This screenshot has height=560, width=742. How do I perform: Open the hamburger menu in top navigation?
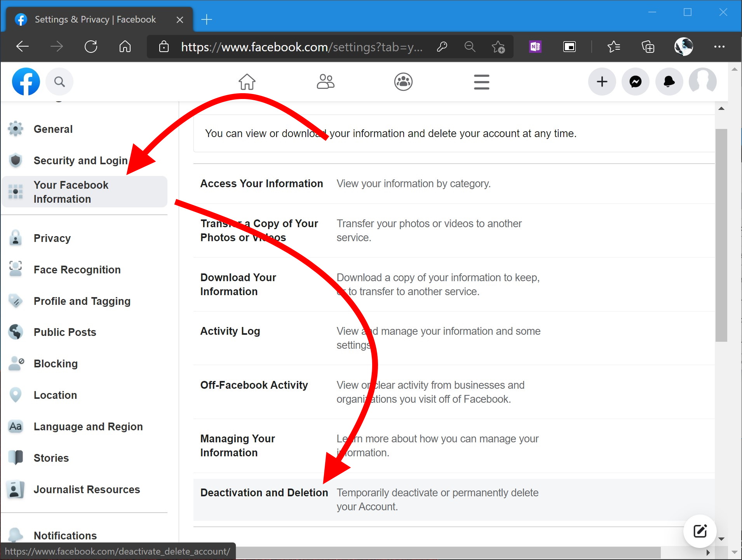482,82
